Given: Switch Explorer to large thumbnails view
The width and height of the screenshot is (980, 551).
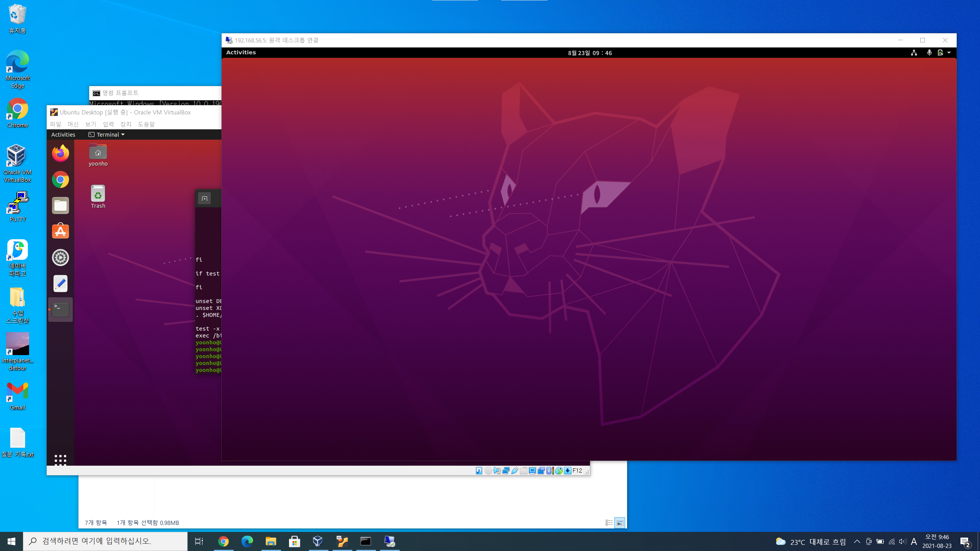Looking at the screenshot, I should 620,523.
